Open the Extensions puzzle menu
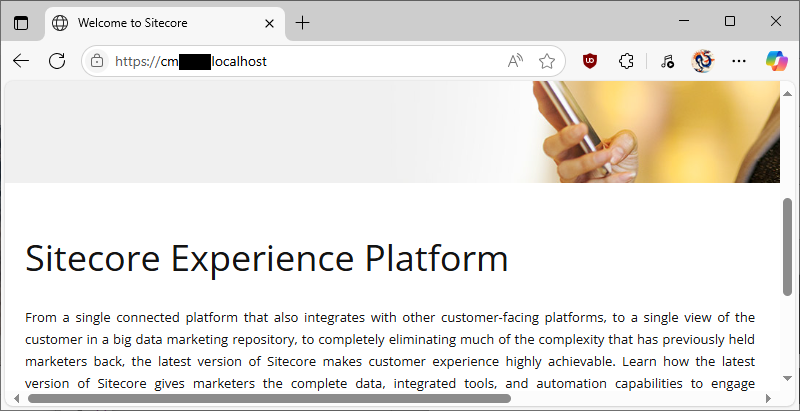Image resolution: width=800 pixels, height=411 pixels. click(x=626, y=61)
